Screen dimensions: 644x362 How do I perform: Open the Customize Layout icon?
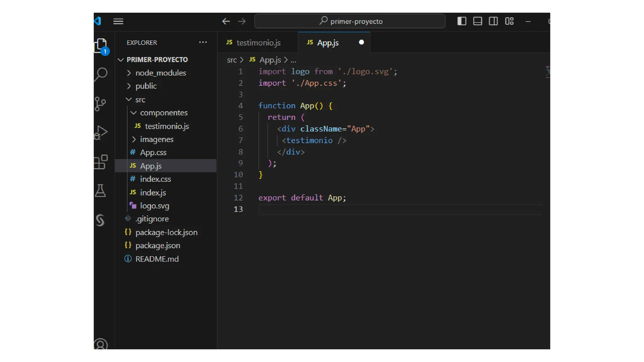click(509, 21)
